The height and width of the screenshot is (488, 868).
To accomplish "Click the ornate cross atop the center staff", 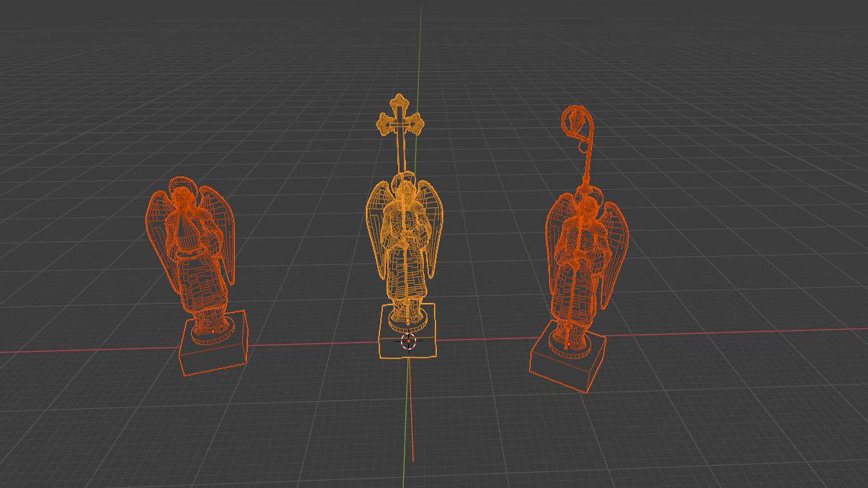I will [x=400, y=116].
